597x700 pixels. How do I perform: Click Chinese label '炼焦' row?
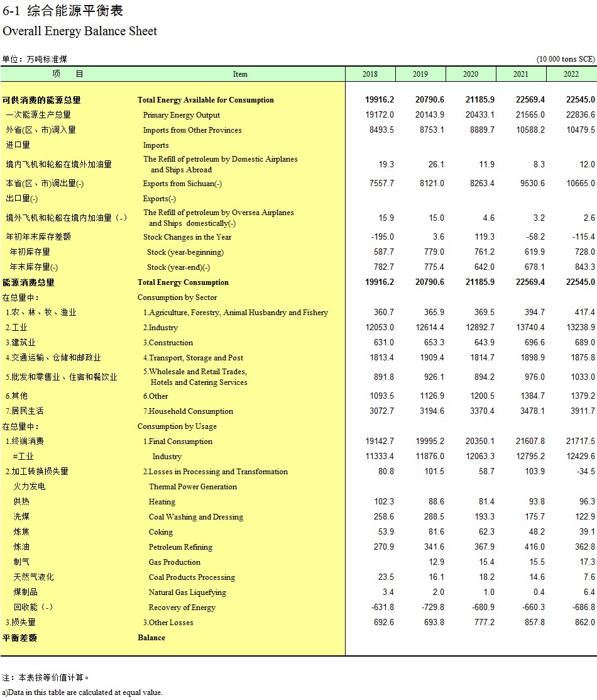21,531
